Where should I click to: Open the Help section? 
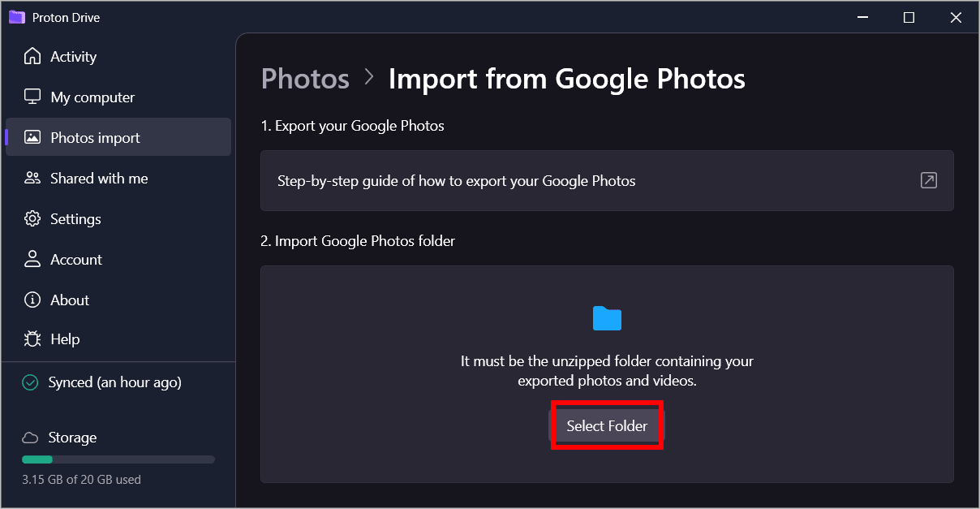[x=118, y=339]
